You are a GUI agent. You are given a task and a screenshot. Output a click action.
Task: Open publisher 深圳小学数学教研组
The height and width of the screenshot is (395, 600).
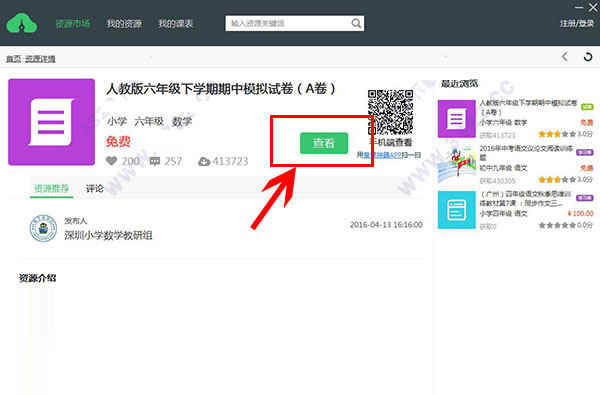click(x=108, y=235)
